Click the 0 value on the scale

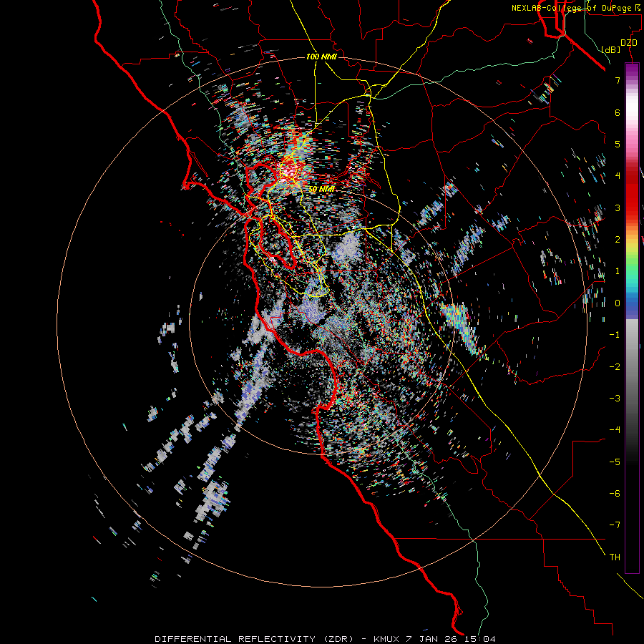618,303
